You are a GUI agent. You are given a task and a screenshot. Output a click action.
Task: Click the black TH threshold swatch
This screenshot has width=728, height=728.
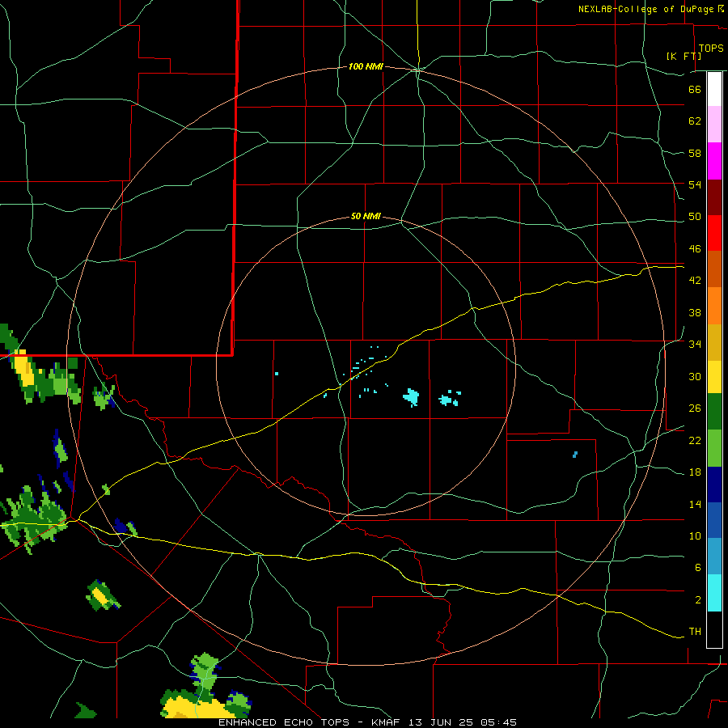(714, 629)
